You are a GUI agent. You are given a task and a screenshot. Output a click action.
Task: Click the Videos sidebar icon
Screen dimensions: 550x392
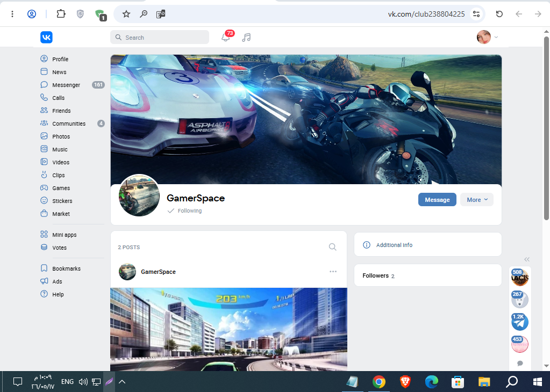click(44, 162)
